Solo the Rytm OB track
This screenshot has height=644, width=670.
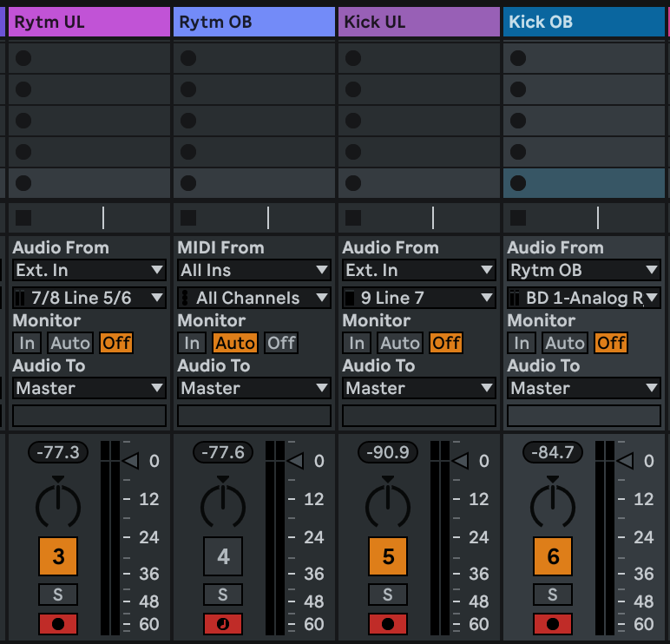[223, 595]
